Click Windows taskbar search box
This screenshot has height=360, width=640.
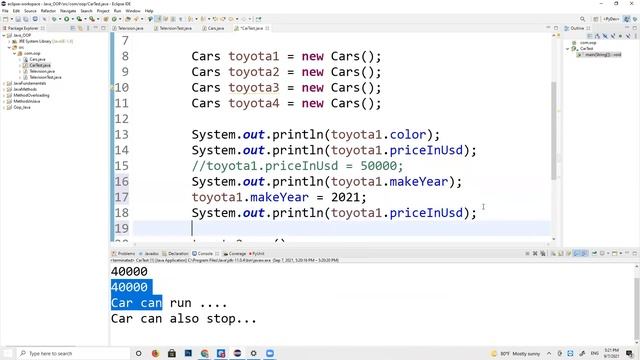[73, 353]
